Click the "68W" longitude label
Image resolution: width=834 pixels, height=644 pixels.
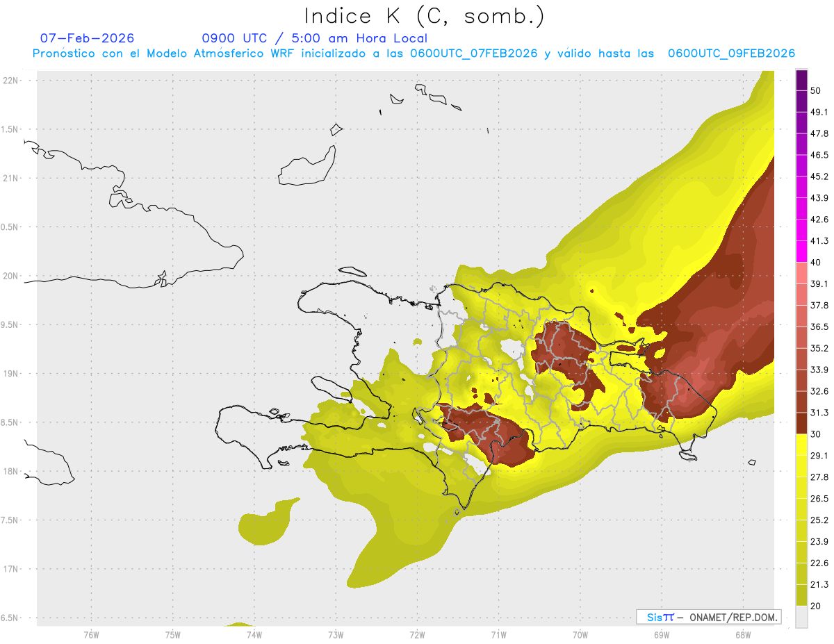click(743, 635)
